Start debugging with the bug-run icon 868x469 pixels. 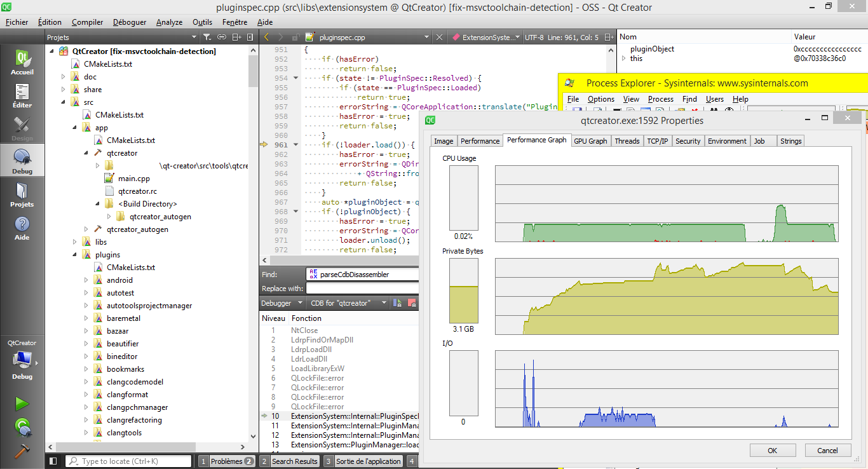pyautogui.click(x=22, y=426)
